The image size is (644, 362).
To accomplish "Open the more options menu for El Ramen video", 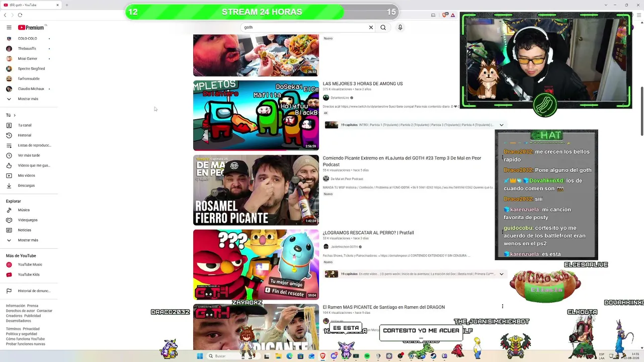I will 502,306.
